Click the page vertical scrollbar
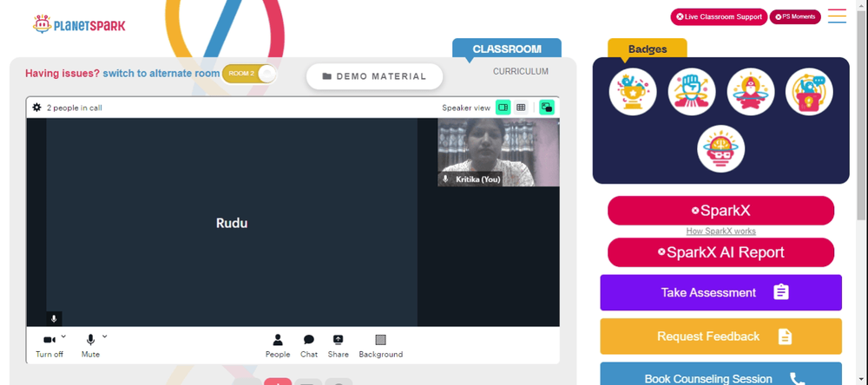Image resolution: width=868 pixels, height=385 pixels. [863, 192]
